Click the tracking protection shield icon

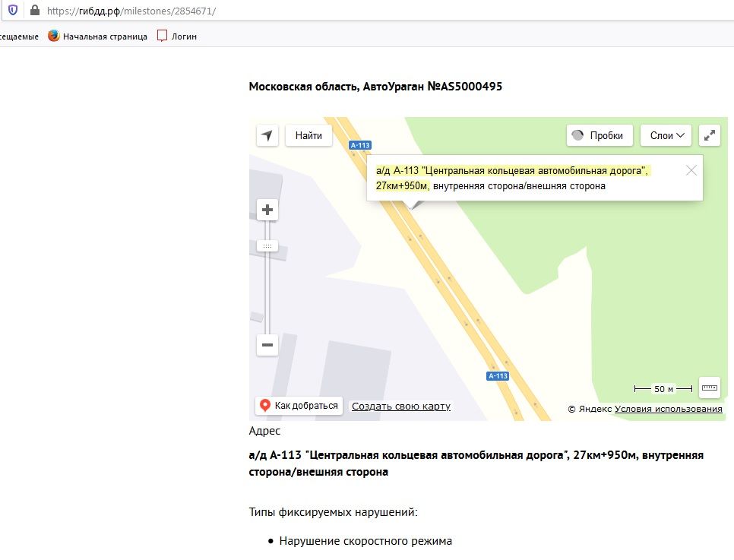point(13,11)
